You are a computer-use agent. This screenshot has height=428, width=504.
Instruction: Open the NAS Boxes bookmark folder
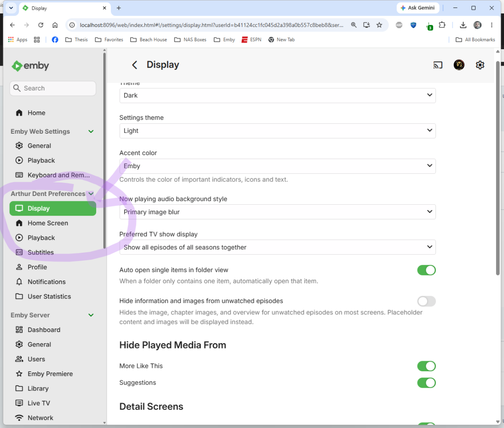[x=190, y=40]
